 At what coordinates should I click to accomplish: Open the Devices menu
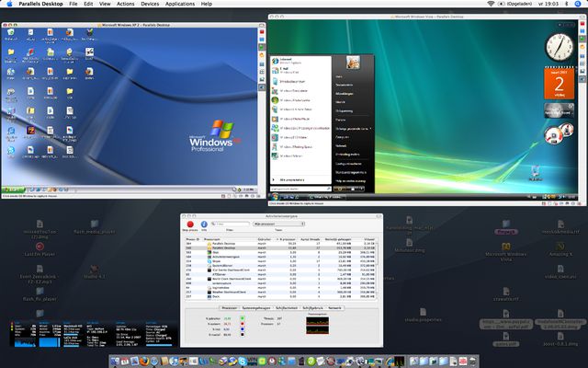[x=150, y=4]
